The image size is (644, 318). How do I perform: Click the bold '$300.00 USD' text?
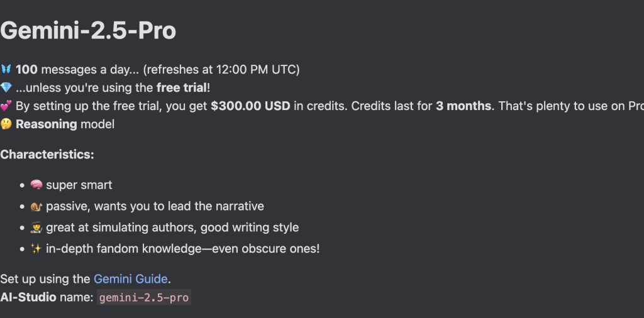click(250, 106)
